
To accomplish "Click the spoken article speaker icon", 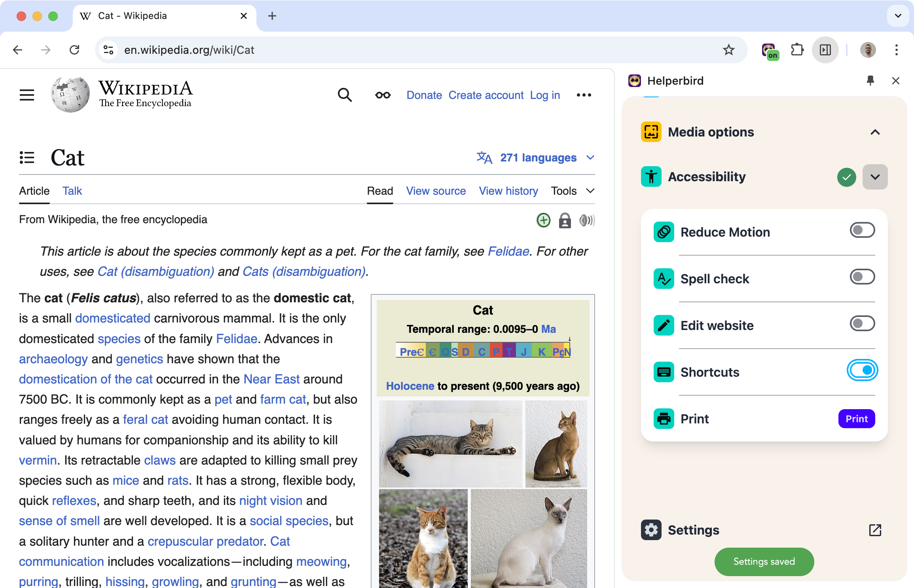I will [587, 220].
